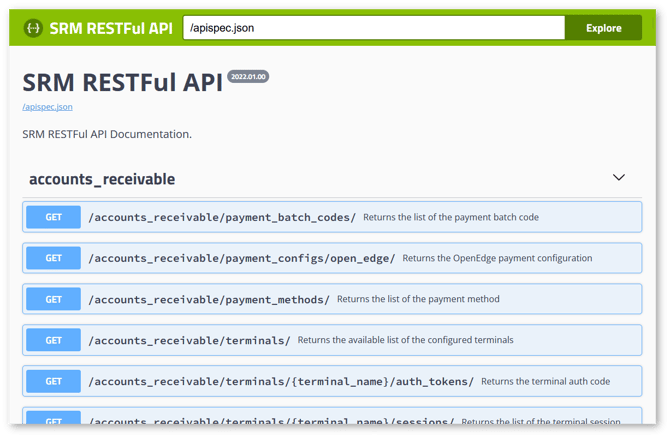
Task: Click the 2022.01.00 version badge
Action: (248, 76)
